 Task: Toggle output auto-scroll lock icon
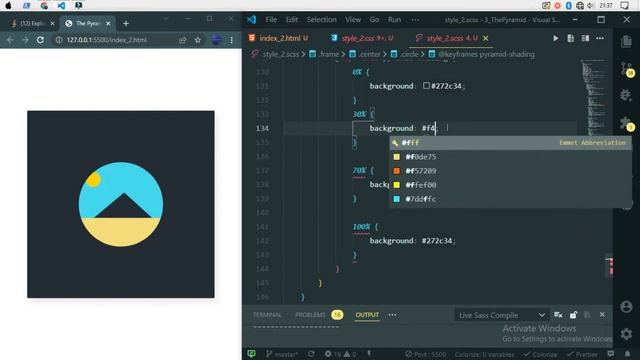[x=573, y=315]
